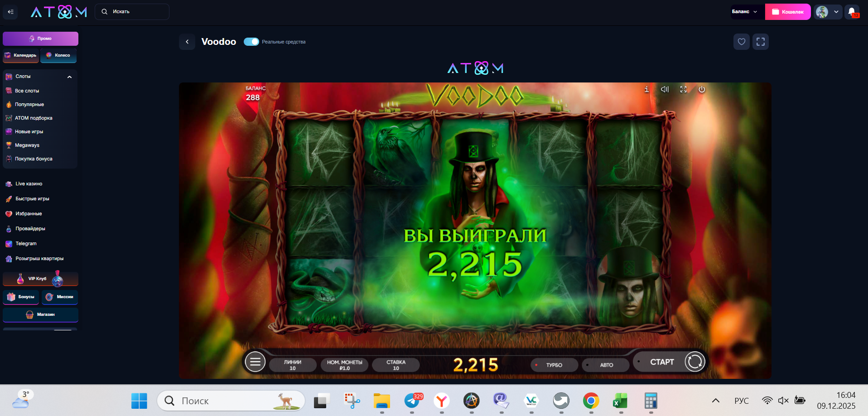
Task: Open the user avatar profile menu
Action: click(828, 12)
